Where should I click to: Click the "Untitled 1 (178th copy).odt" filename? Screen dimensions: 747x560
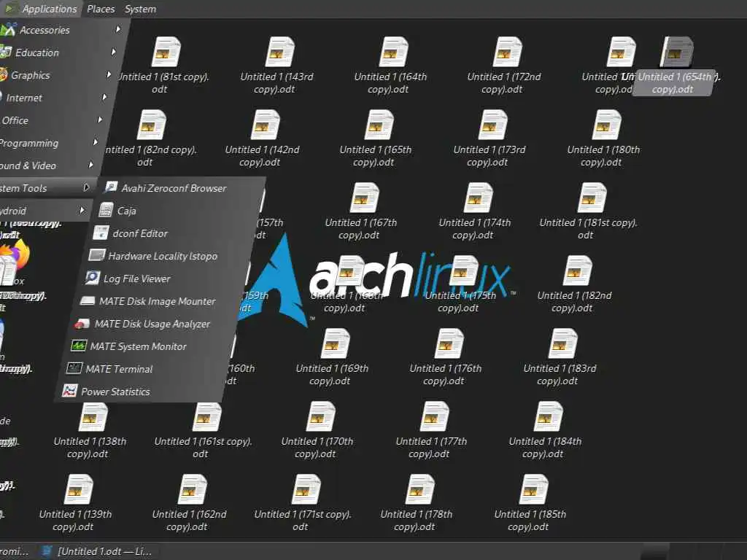tap(415, 521)
